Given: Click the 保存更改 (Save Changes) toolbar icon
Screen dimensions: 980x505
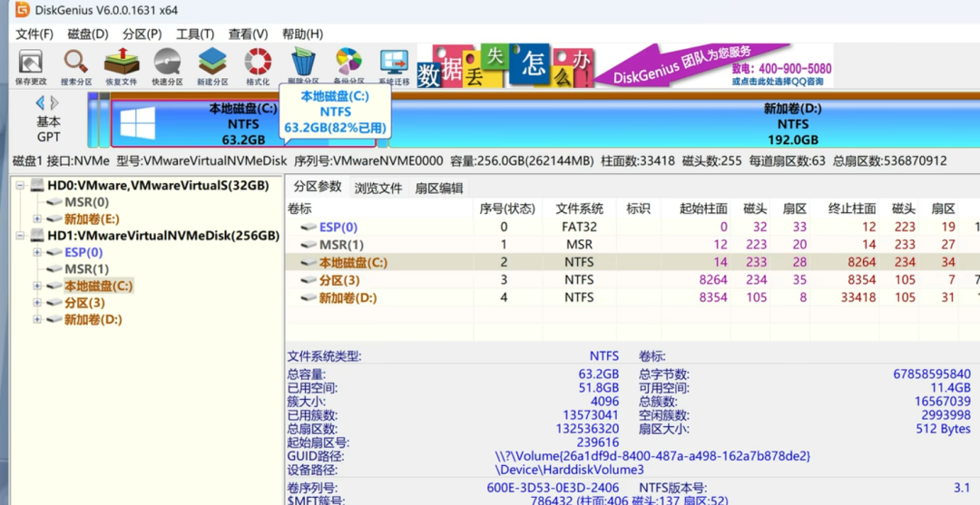Looking at the screenshot, I should [x=30, y=64].
